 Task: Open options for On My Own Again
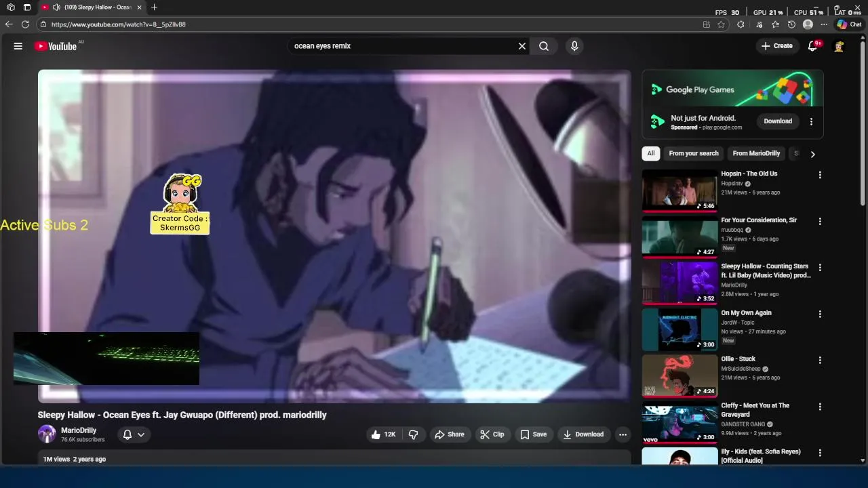(820, 314)
